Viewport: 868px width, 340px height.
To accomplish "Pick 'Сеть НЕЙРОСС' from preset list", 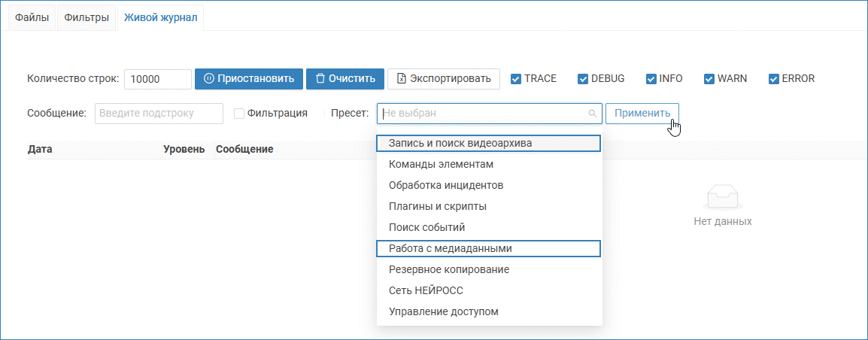I will point(426,290).
